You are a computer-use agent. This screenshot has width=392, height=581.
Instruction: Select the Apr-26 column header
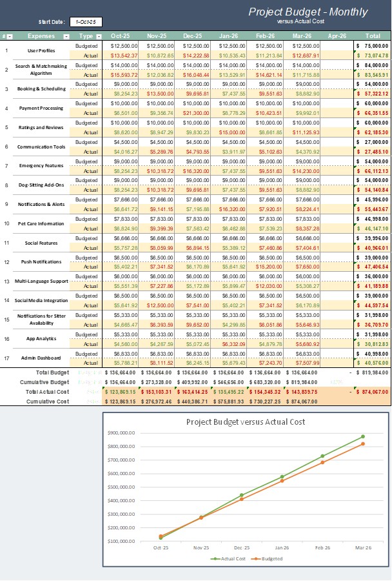pos(337,36)
